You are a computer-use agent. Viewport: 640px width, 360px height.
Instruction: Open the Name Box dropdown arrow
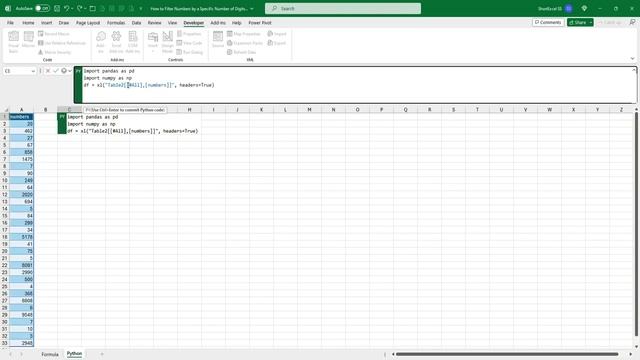(33, 71)
